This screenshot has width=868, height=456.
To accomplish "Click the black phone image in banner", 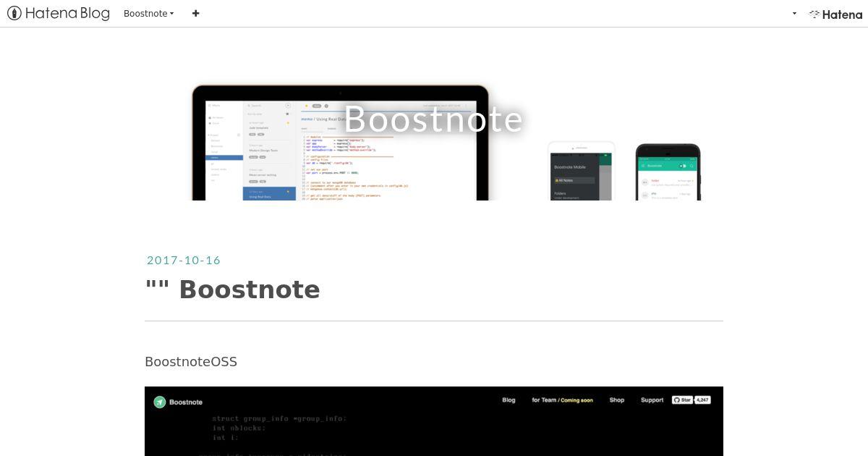I will (x=668, y=172).
